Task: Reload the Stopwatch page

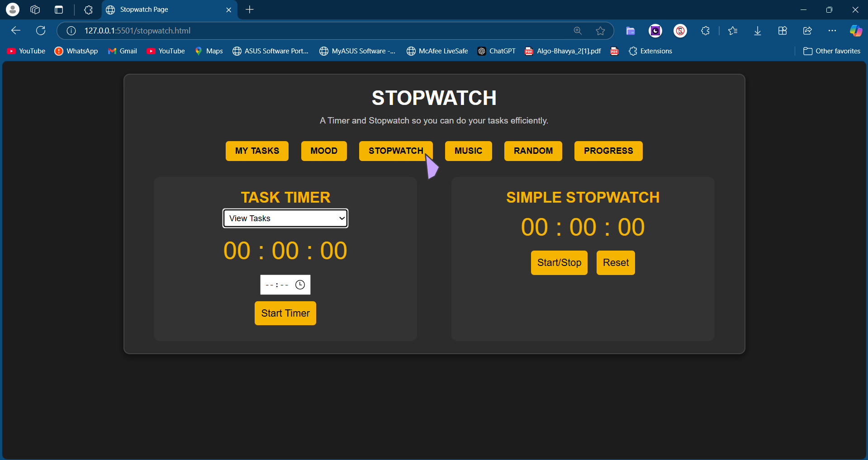Action: pos(41,31)
